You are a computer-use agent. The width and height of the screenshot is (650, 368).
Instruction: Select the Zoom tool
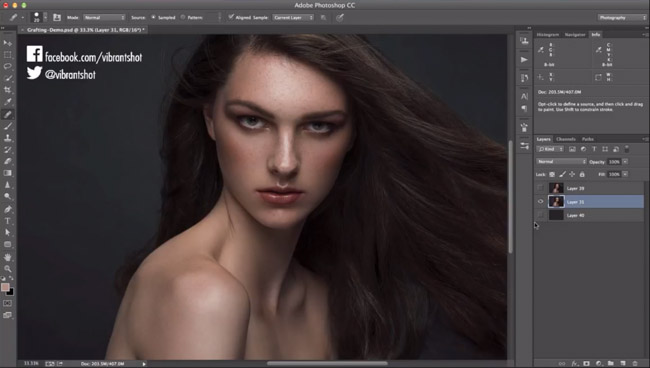(7, 269)
